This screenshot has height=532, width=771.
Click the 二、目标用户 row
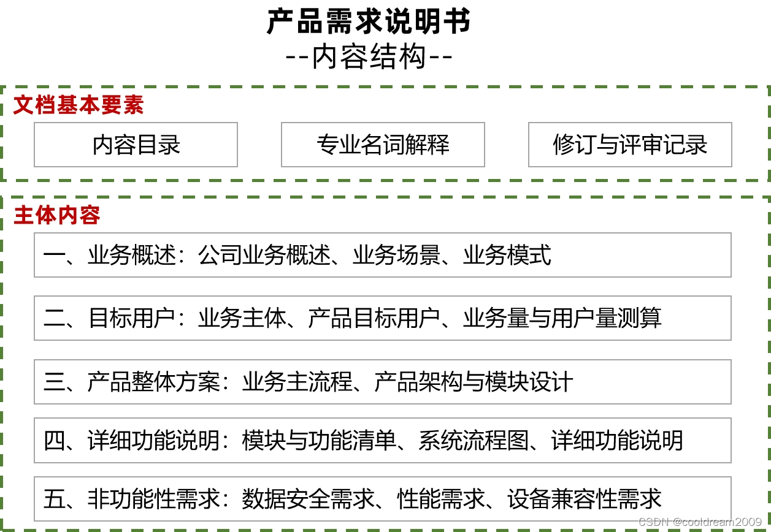(383, 318)
